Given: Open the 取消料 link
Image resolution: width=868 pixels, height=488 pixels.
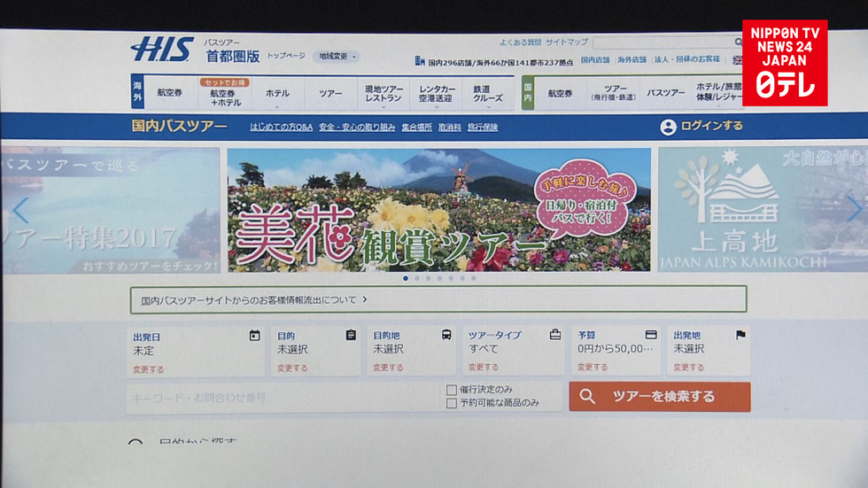Looking at the screenshot, I should pyautogui.click(x=450, y=128).
